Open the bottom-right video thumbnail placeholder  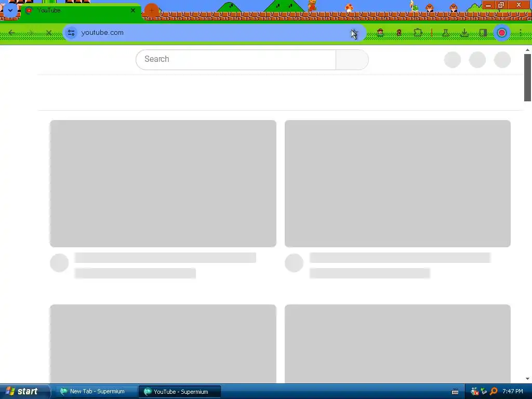click(397, 344)
